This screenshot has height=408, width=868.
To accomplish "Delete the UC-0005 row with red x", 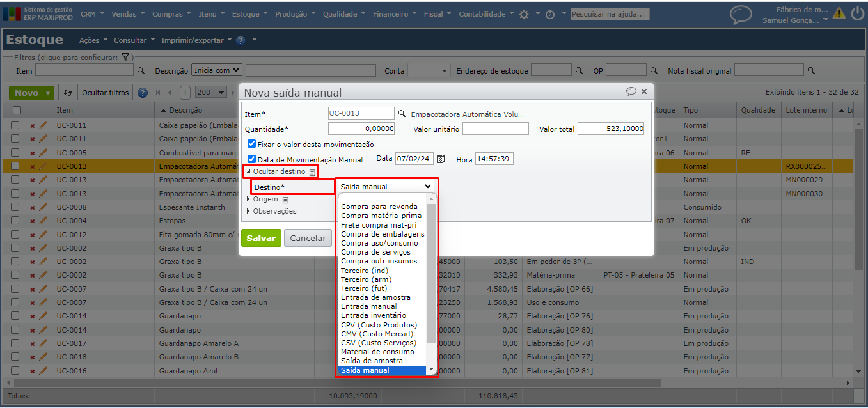I will coord(33,153).
